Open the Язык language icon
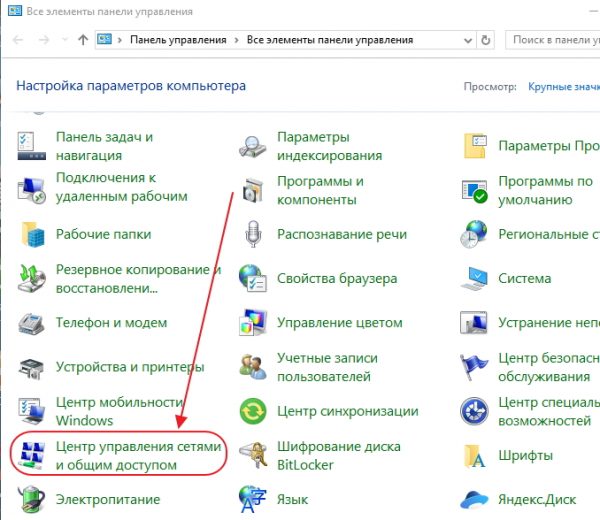600x520 pixels. (x=252, y=499)
